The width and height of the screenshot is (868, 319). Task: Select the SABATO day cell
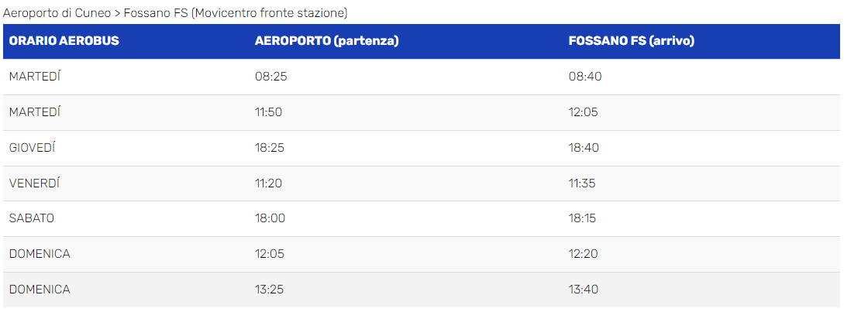coord(32,218)
